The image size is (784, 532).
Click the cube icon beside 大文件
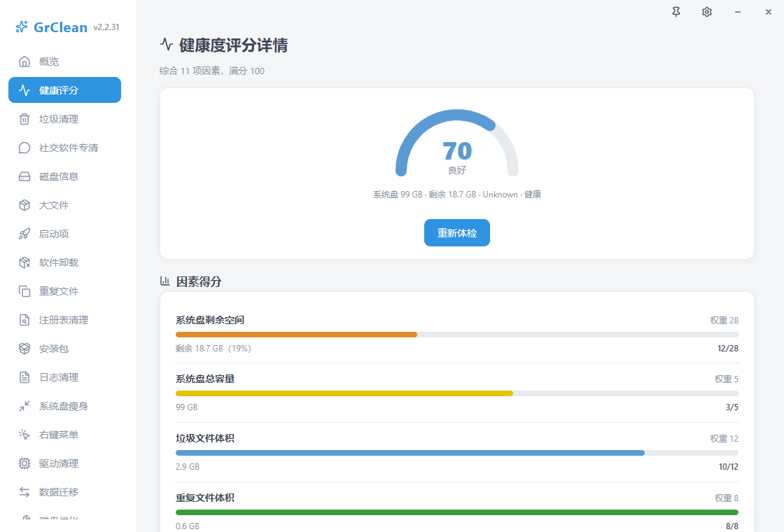tap(24, 205)
